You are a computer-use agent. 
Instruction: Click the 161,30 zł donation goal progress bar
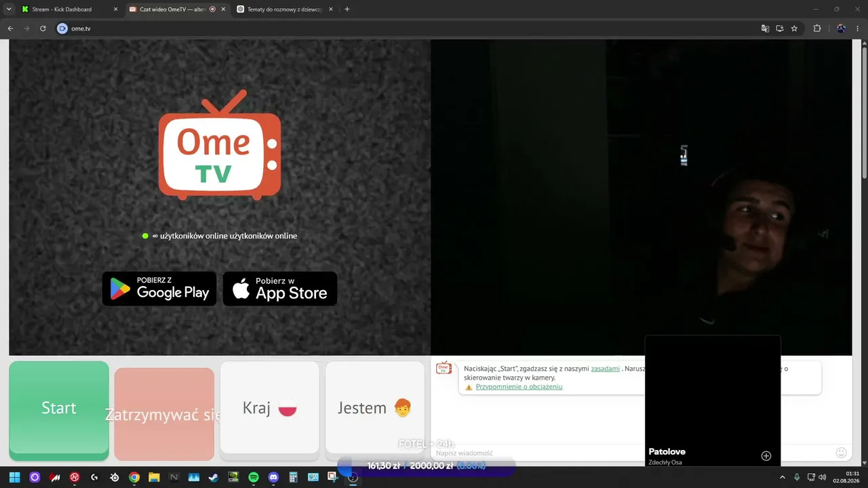427,466
